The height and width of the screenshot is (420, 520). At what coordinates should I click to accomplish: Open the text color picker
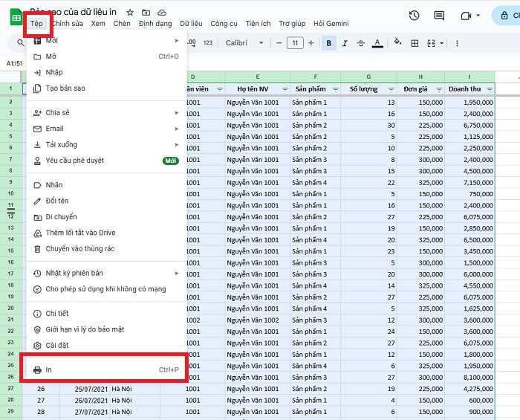[377, 43]
